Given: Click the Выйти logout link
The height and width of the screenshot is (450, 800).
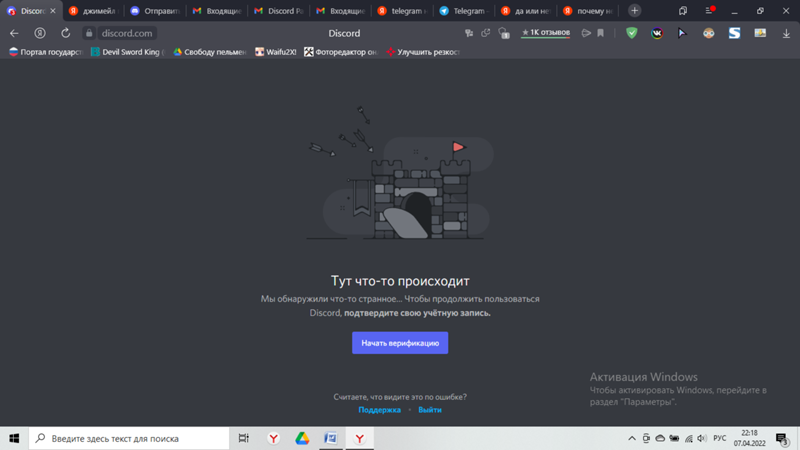Looking at the screenshot, I should pyautogui.click(x=430, y=410).
